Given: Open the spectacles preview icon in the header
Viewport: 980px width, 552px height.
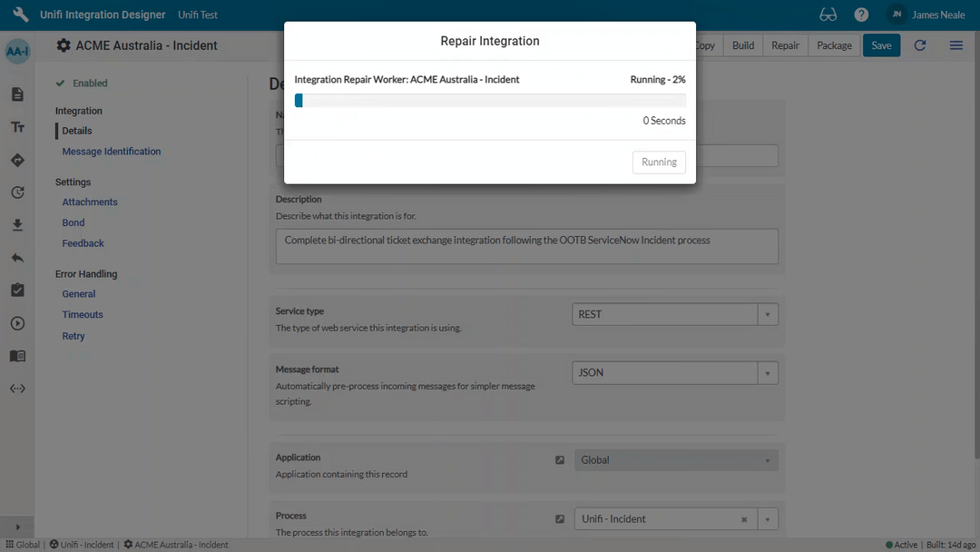Looking at the screenshot, I should coord(828,14).
